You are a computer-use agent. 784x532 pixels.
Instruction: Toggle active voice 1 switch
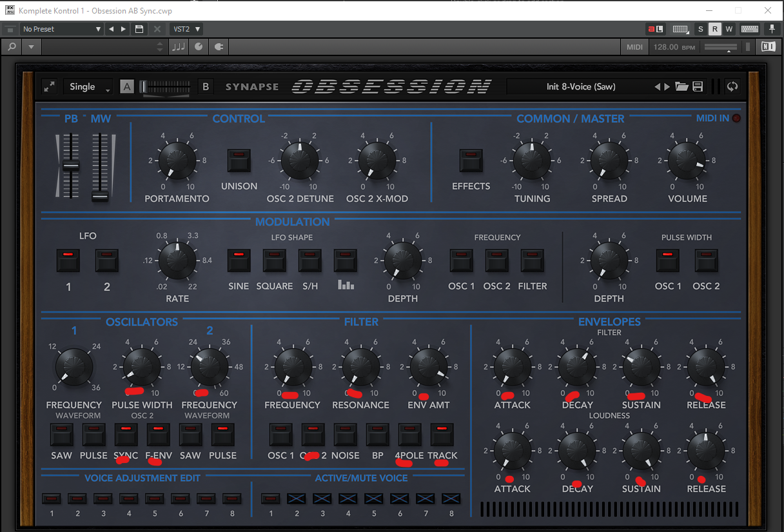[271, 498]
